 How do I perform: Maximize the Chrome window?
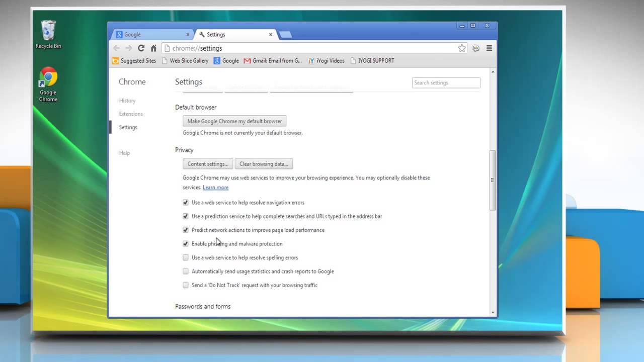click(x=473, y=25)
